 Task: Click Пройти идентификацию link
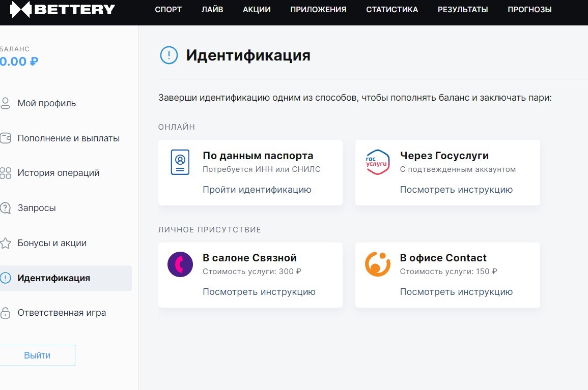257,190
